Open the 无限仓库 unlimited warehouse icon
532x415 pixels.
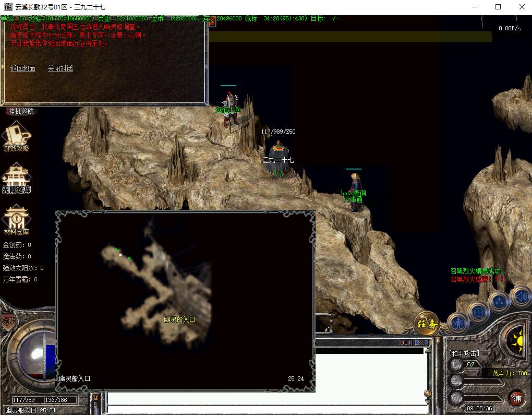click(x=17, y=178)
